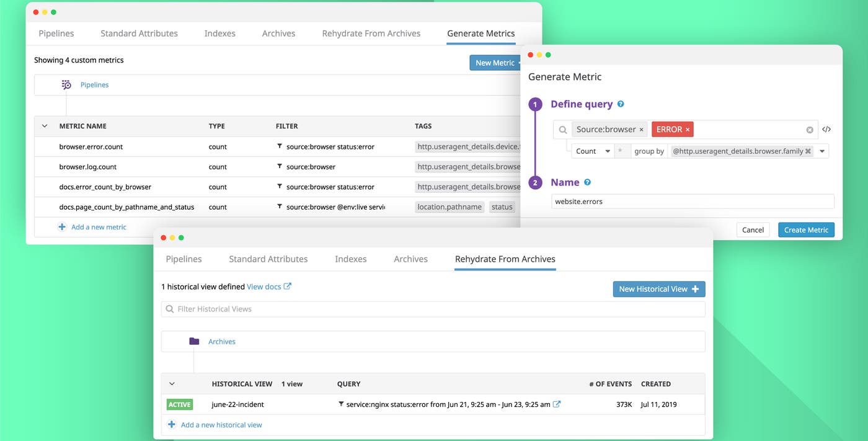Click the code editor </> icon in Define query
This screenshot has height=441, width=868.
(826, 129)
